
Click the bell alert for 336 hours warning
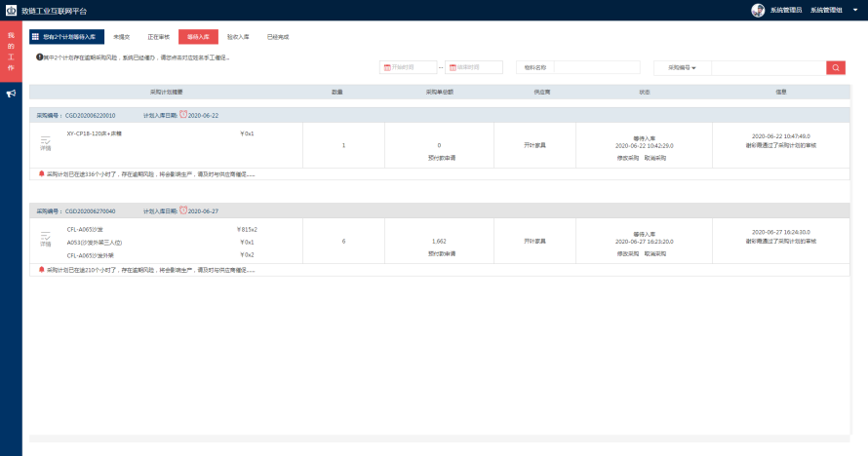pyautogui.click(x=42, y=173)
